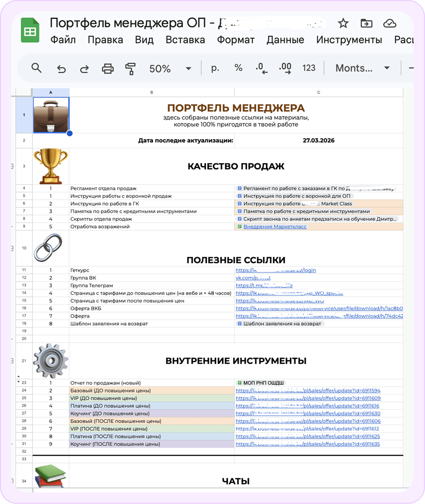
Task: Open the 50% zoom dropdown
Action: point(170,69)
